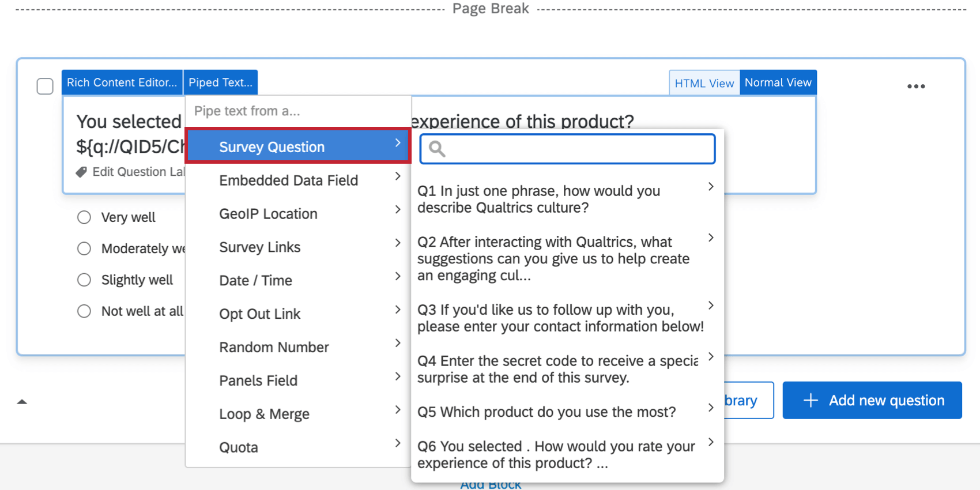The height and width of the screenshot is (490, 980).
Task: Click the collapse block triangle icon
Action: tap(22, 402)
